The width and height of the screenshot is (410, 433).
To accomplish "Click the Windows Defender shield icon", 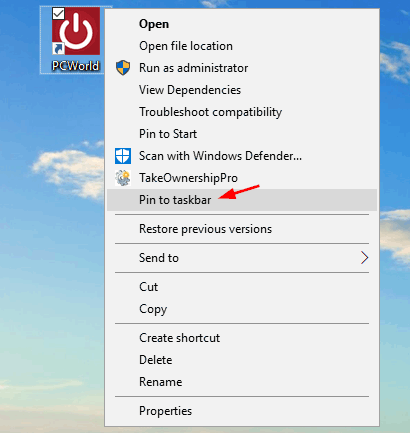I will [123, 156].
